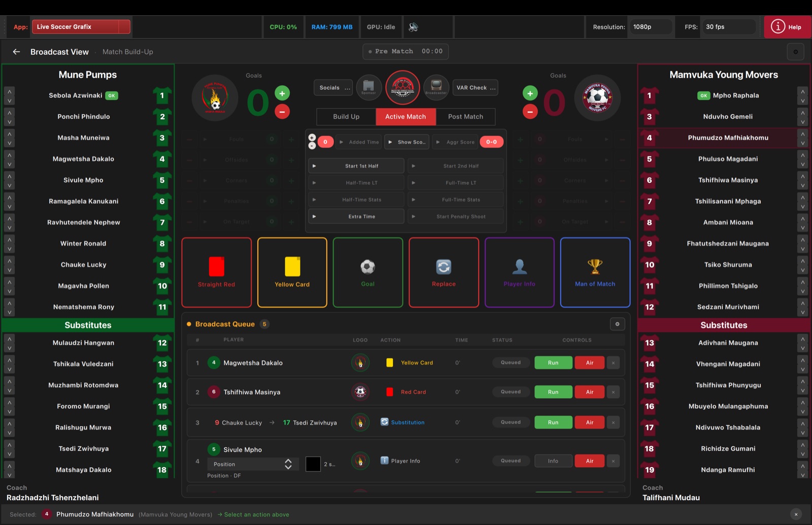The height and width of the screenshot is (525, 812).
Task: Trigger the Extra Time graphic
Action: pyautogui.click(x=356, y=216)
